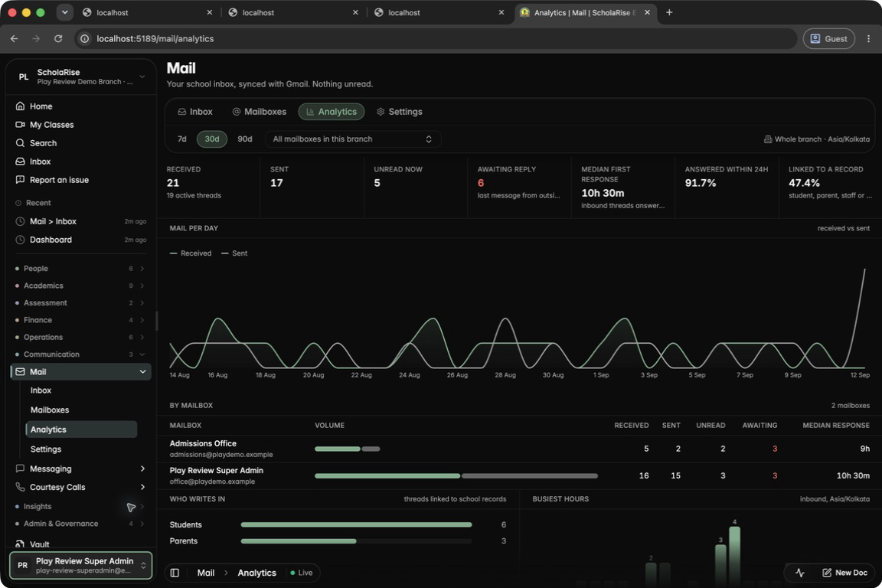Open Settings under Mail group
882x588 pixels.
[46, 449]
